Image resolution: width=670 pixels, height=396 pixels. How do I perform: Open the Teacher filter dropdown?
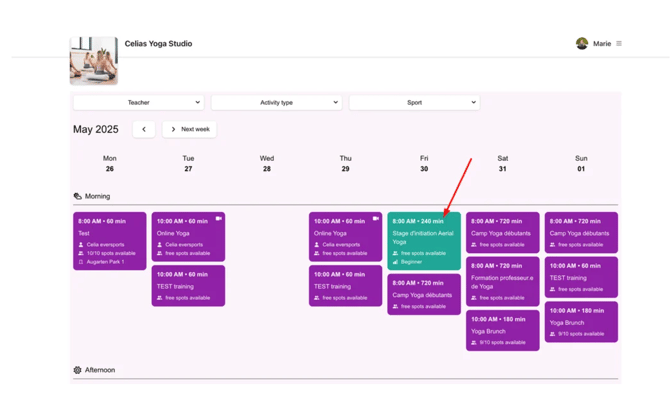coord(138,103)
